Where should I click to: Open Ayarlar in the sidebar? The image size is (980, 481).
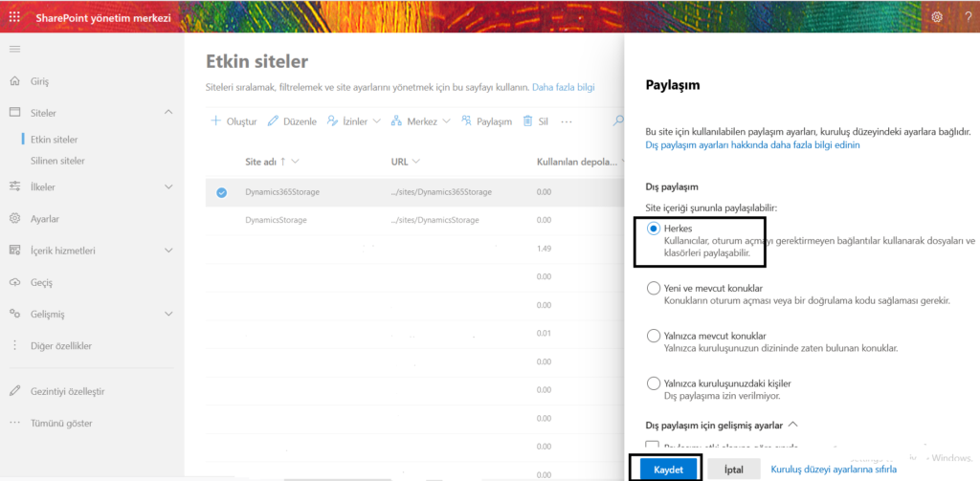45,219
